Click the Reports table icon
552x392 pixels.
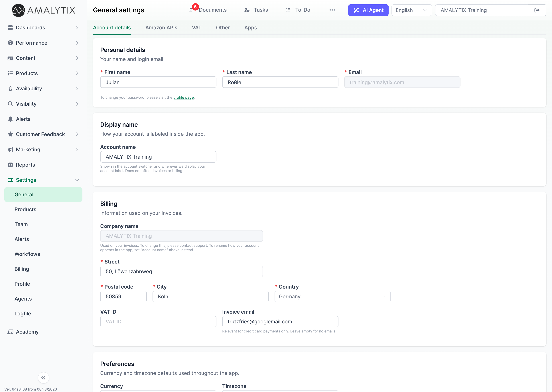(x=10, y=165)
